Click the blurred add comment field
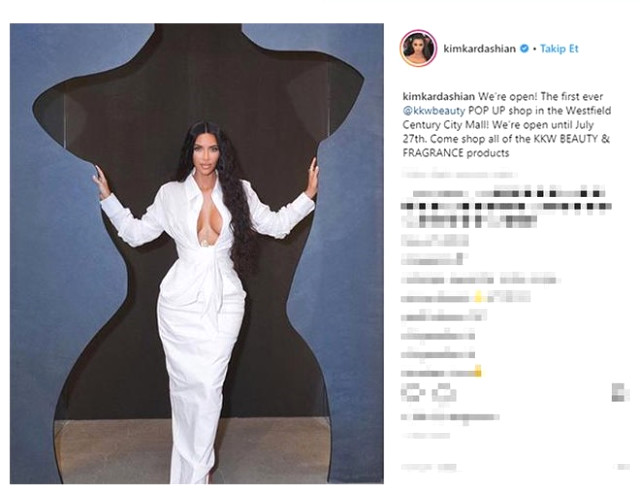Screen dimensions: 640x495 tap(429, 467)
